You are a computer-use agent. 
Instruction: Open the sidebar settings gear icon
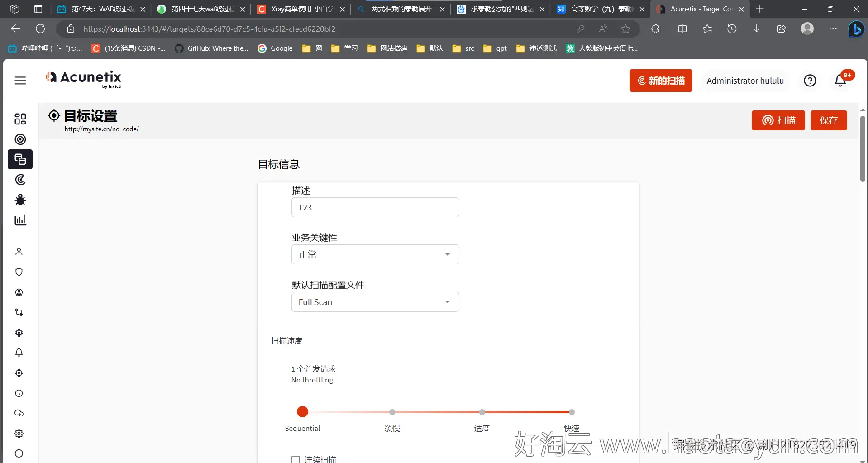(19, 433)
